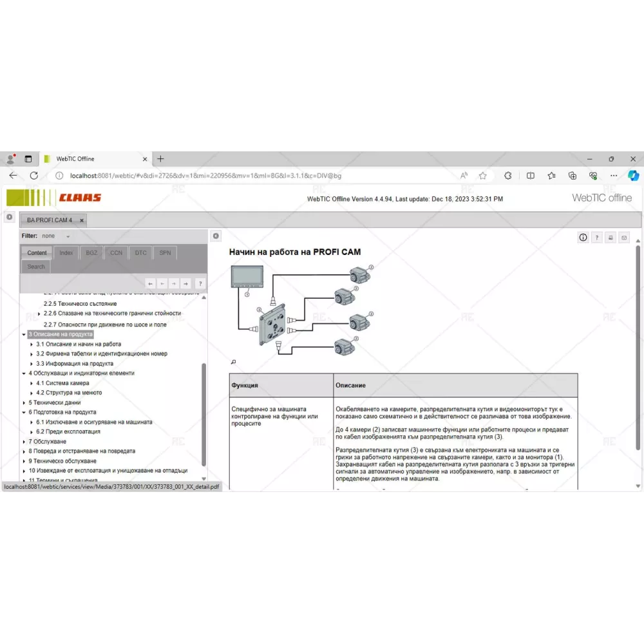Open help via the question mark icon at top right
This screenshot has height=644, width=644.
(597, 238)
